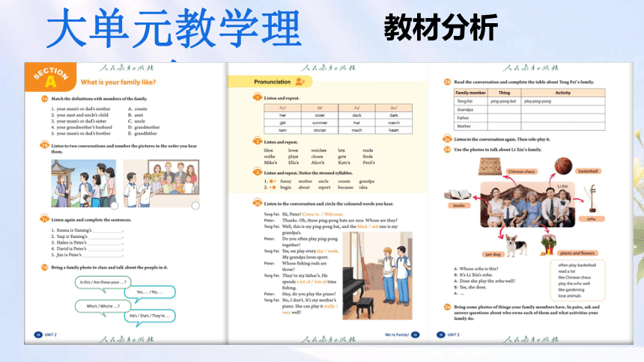The image size is (644, 362).
Task: Click the answer circle under the family portrait picture
Action: [195, 206]
